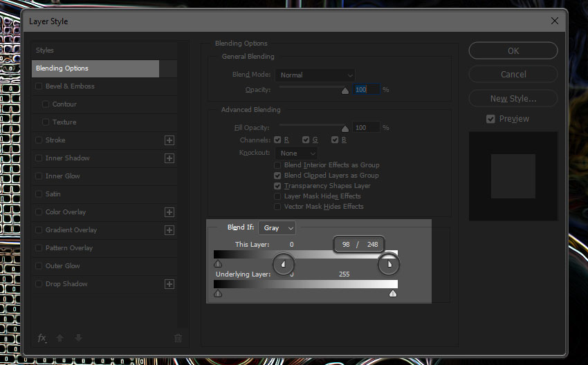The width and height of the screenshot is (588, 365).
Task: Toggle the B channel checkbox
Action: (335, 140)
